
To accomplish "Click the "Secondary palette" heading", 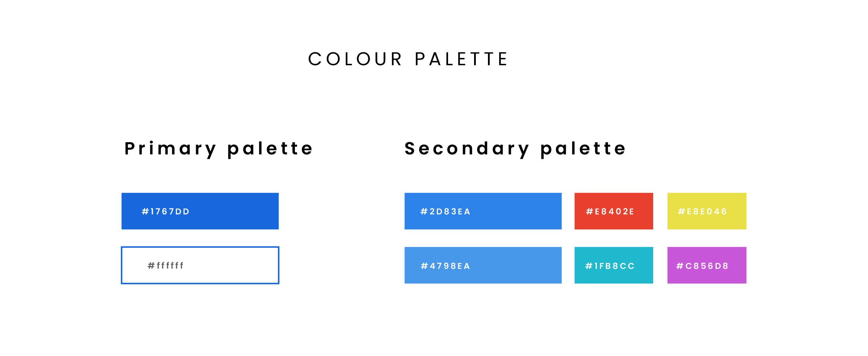I will coord(515,149).
